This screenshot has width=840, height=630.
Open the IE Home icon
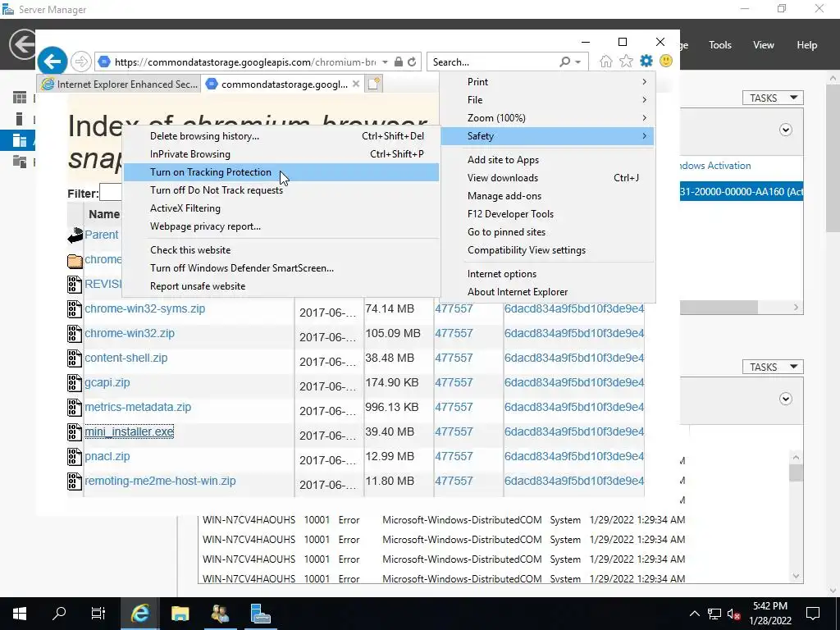pos(606,61)
